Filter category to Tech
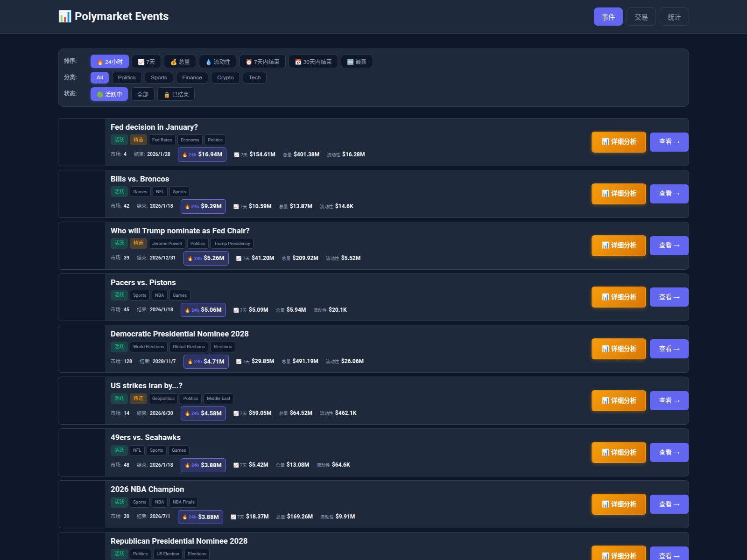This screenshot has height=560, width=747. [x=254, y=77]
